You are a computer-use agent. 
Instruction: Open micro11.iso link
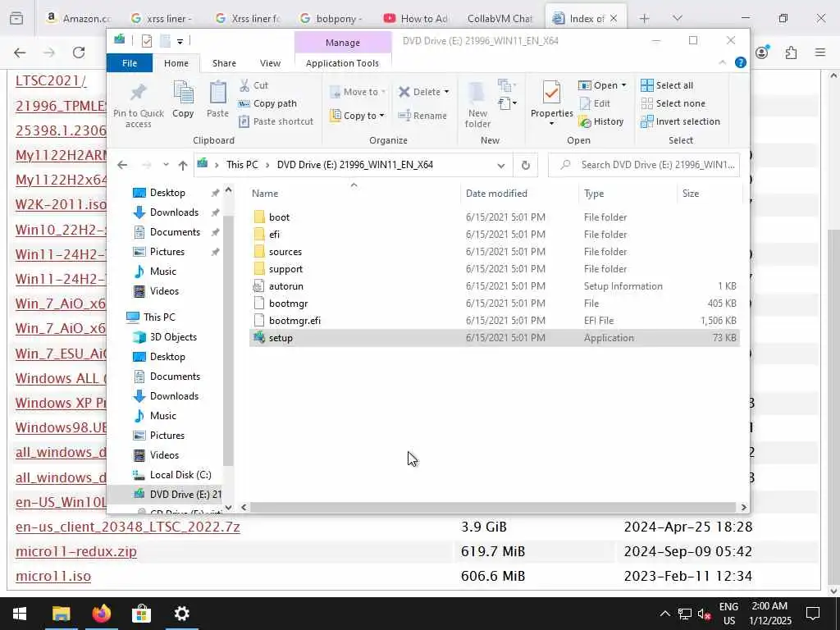coord(53,577)
